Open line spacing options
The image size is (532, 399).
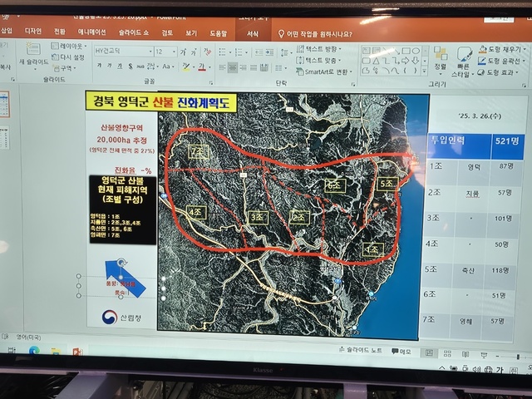click(x=286, y=52)
